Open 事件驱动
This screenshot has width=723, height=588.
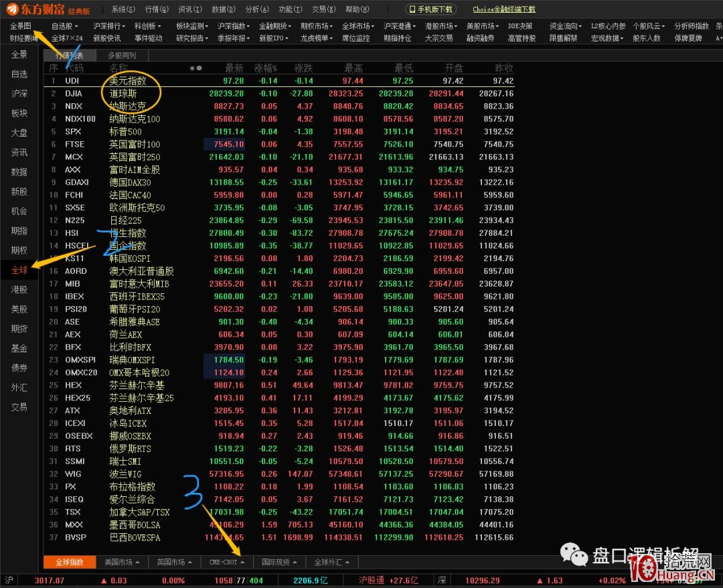click(149, 38)
